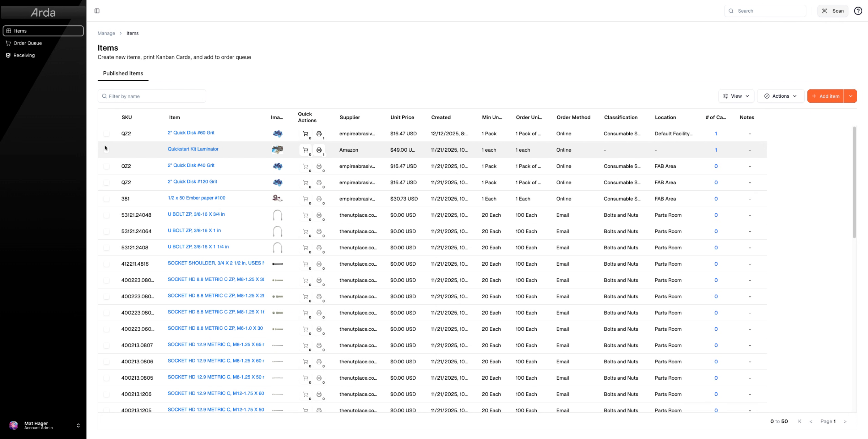
Task: Open the View dropdown
Action: point(736,96)
